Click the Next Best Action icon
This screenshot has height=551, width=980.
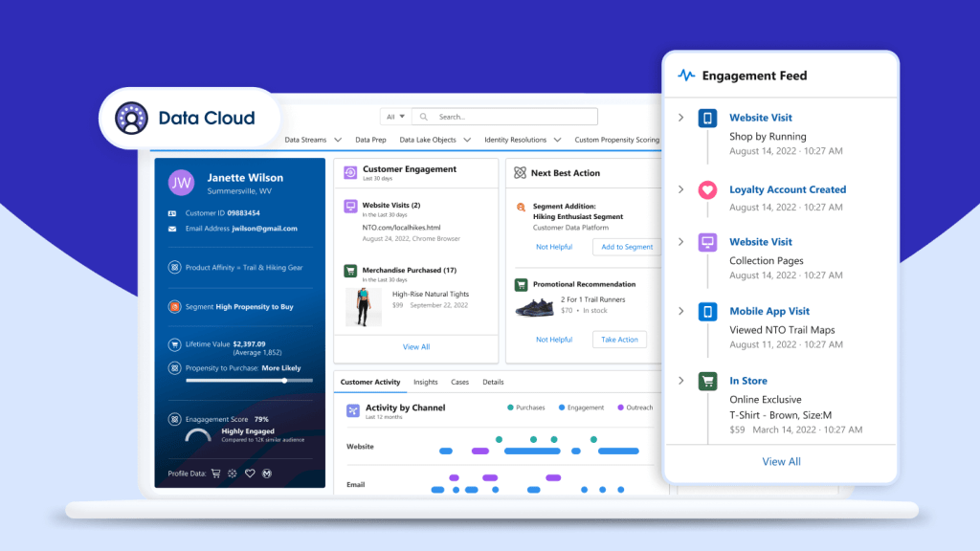click(x=520, y=173)
